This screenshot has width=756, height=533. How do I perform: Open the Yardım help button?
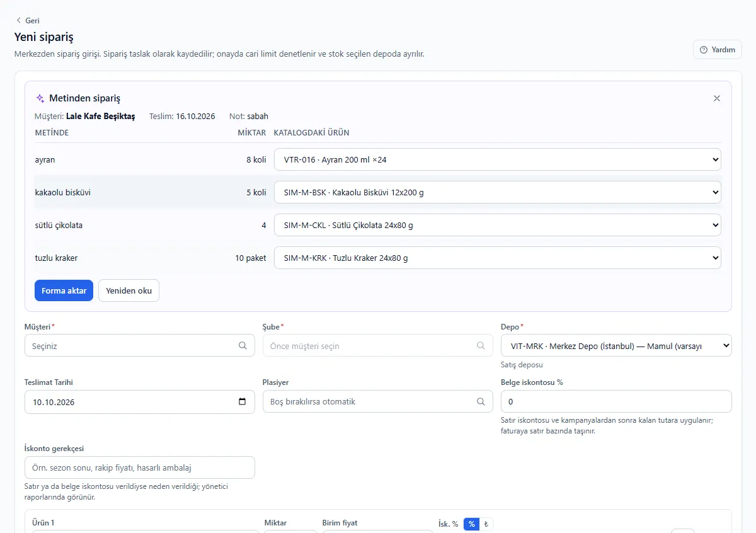click(718, 50)
